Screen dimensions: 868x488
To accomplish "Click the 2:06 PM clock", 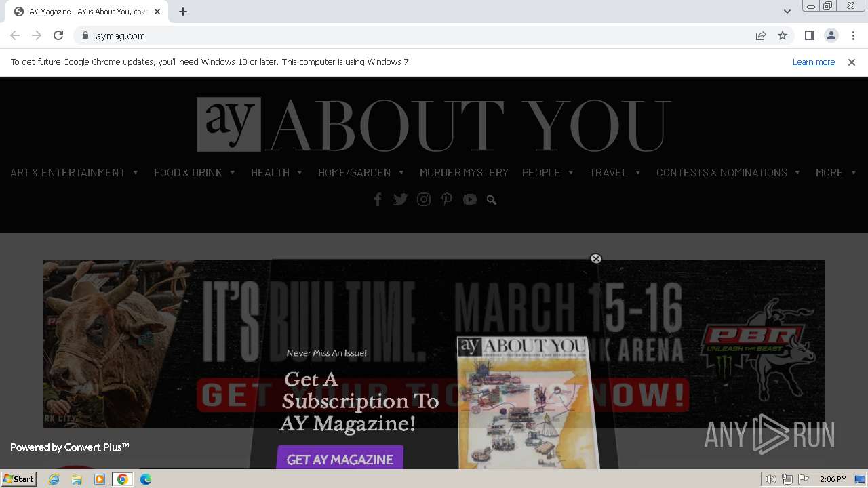I will pyautogui.click(x=833, y=479).
